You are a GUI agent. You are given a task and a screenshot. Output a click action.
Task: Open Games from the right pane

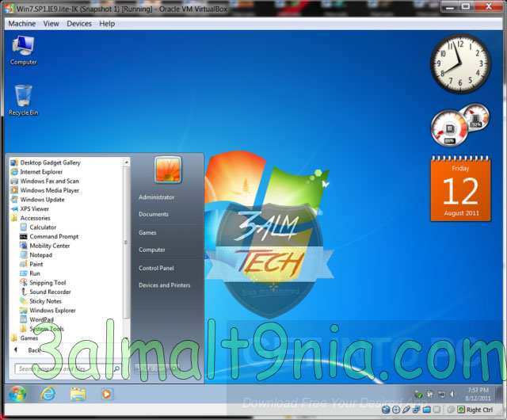point(147,233)
